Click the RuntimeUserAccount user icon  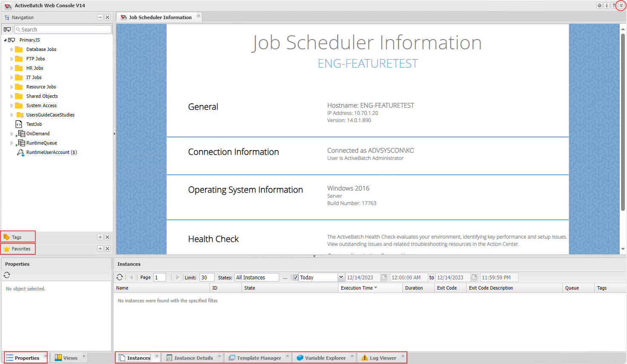click(20, 152)
